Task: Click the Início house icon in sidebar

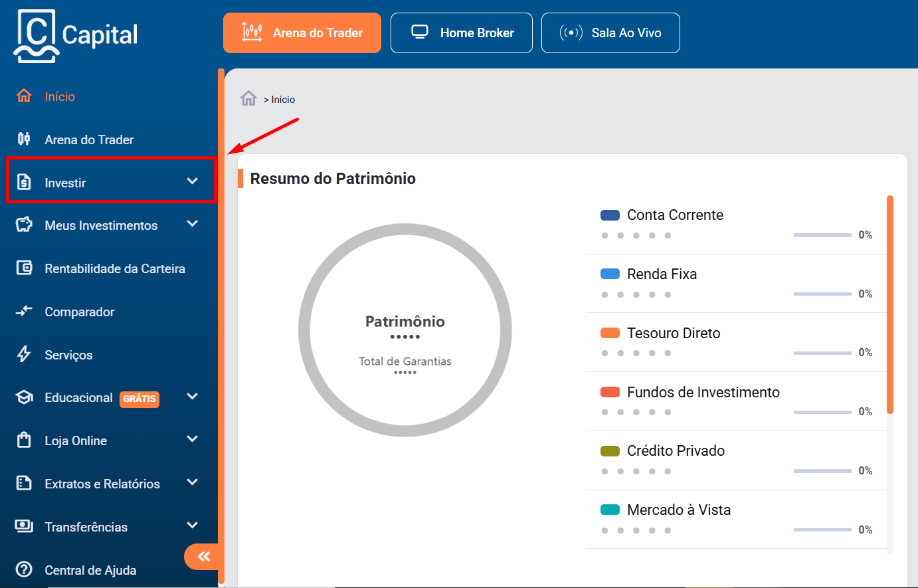Action: 24,96
